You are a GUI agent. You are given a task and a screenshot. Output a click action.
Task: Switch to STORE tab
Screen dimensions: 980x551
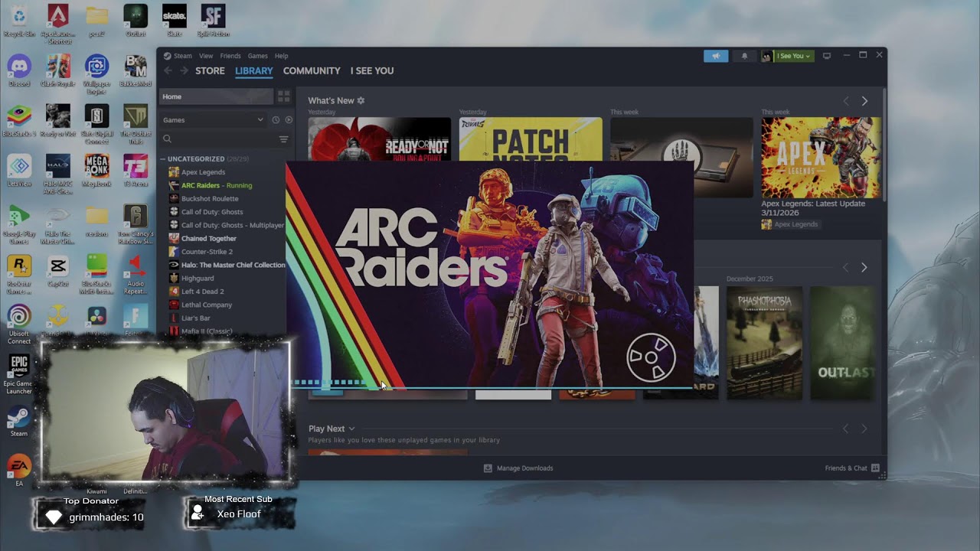click(210, 70)
